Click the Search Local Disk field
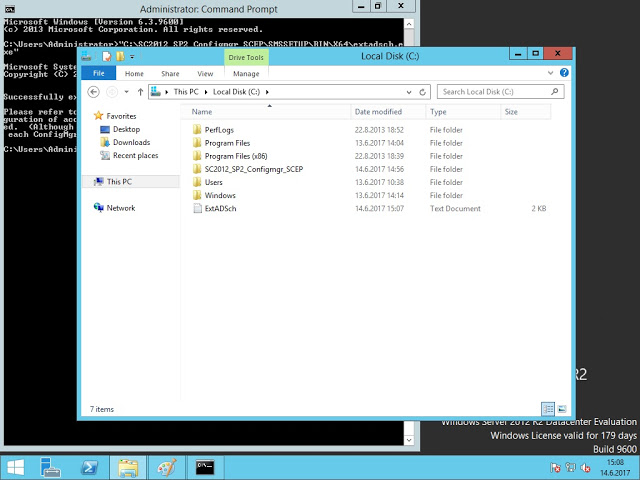The width and height of the screenshot is (640, 480). tap(500, 92)
